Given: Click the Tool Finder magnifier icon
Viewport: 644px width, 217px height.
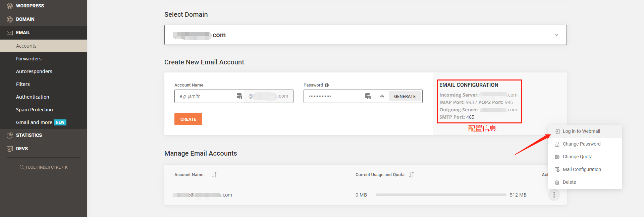Looking at the screenshot, I should click(22, 167).
